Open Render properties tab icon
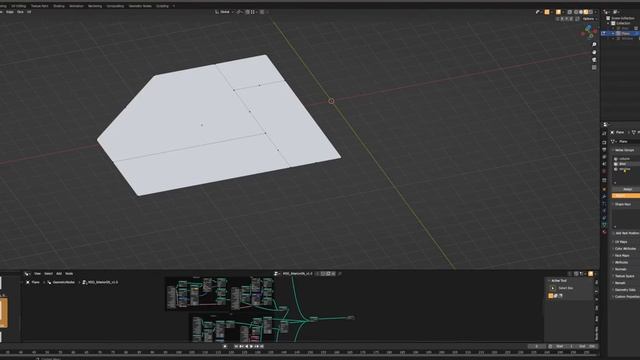 click(604, 142)
